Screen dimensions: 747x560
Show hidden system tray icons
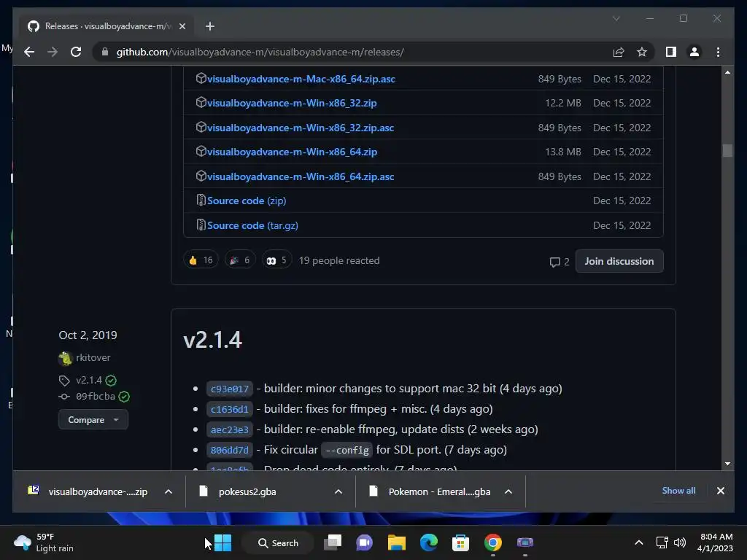(x=639, y=542)
